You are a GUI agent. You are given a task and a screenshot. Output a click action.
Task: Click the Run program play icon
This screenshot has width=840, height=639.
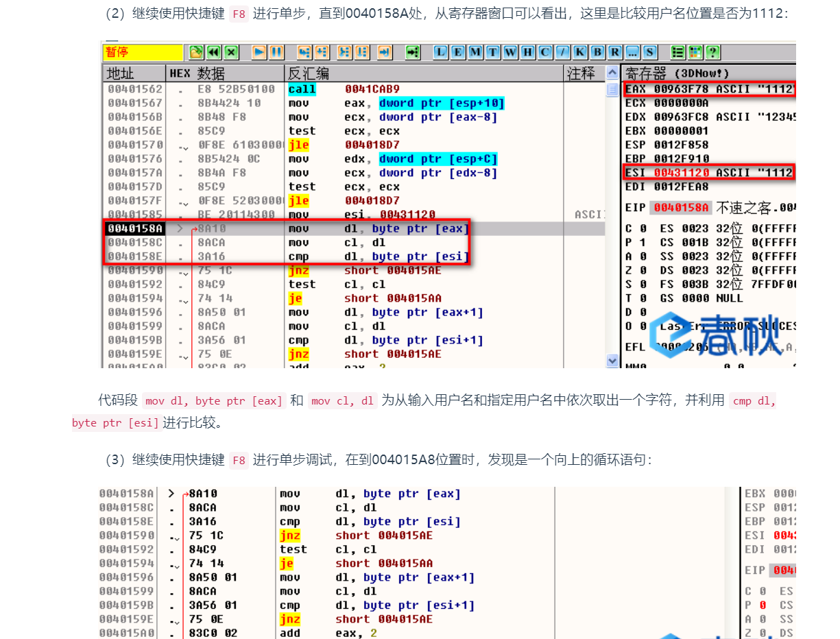(259, 52)
